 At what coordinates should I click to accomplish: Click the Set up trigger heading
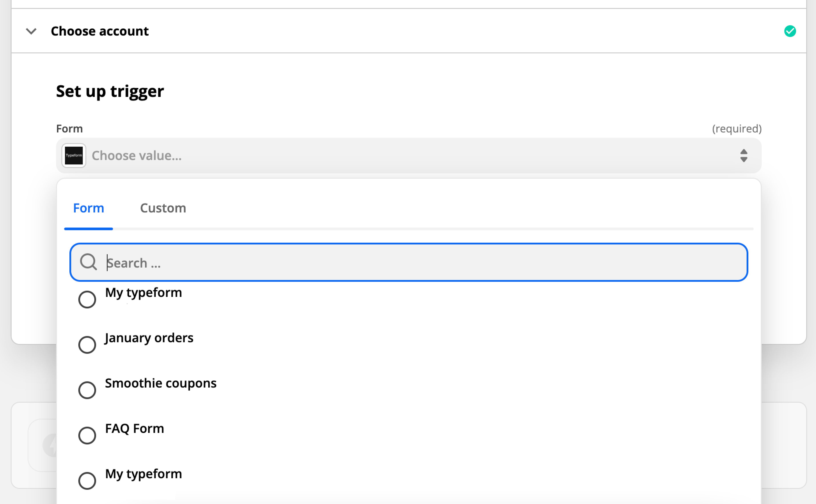[x=110, y=91]
